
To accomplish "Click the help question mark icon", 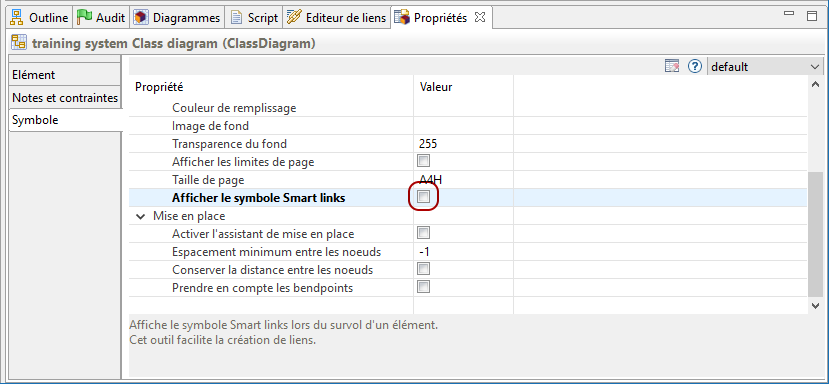I will point(694,66).
